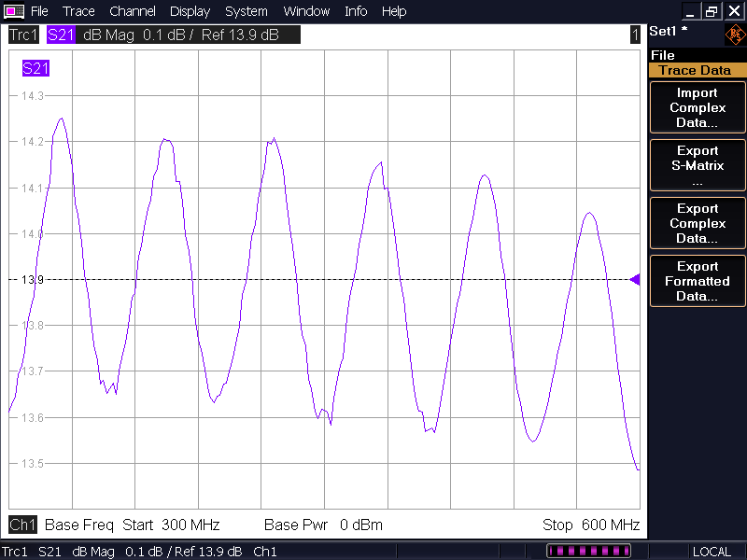The image size is (747, 560).
Task: Click the purple S21 label inside the diagram
Action: [x=35, y=68]
